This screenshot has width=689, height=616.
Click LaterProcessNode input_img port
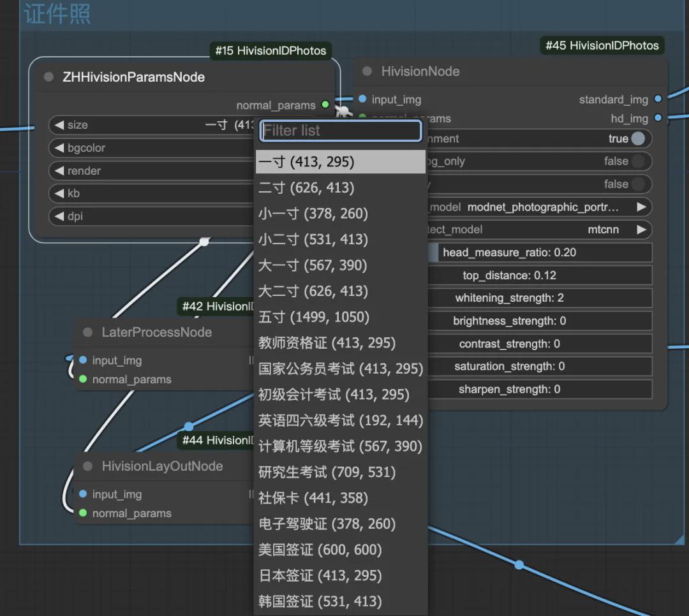click(83, 360)
